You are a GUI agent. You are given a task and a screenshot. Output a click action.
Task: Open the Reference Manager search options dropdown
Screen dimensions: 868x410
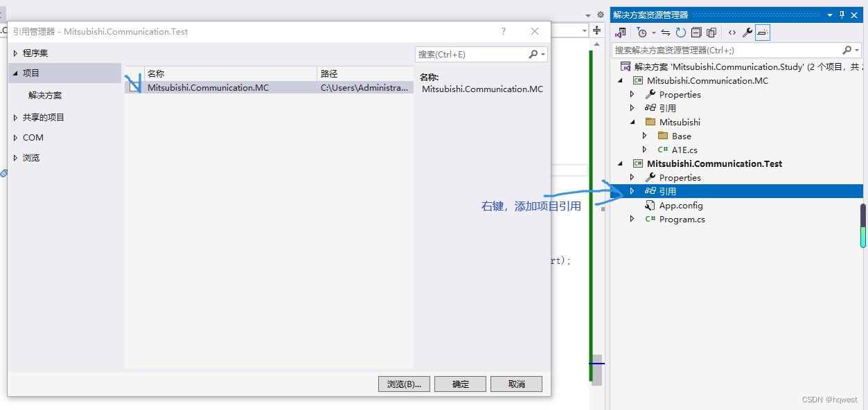pyautogui.click(x=543, y=54)
